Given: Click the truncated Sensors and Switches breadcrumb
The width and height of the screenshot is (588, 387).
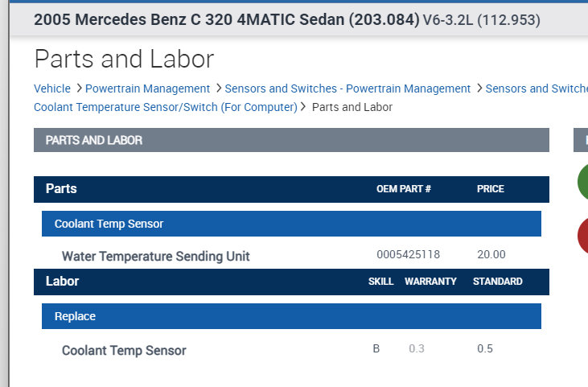Looking at the screenshot, I should (x=536, y=89).
